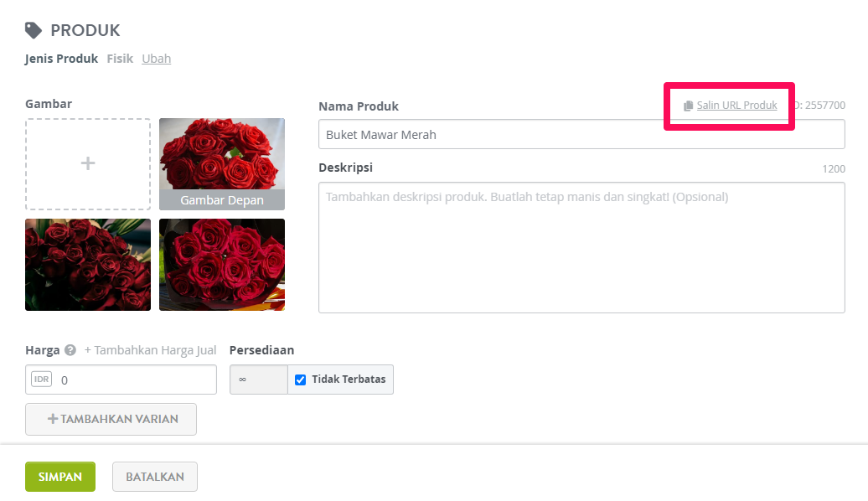868x501 pixels.
Task: Click the Salin URL Produk link
Action: pyautogui.click(x=736, y=106)
